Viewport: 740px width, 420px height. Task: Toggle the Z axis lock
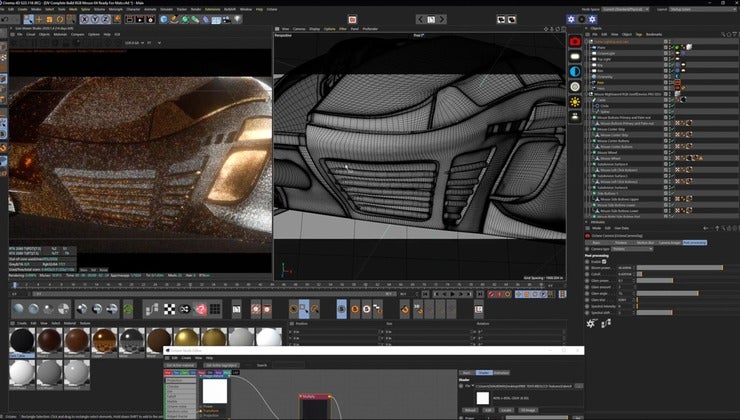coord(105,19)
